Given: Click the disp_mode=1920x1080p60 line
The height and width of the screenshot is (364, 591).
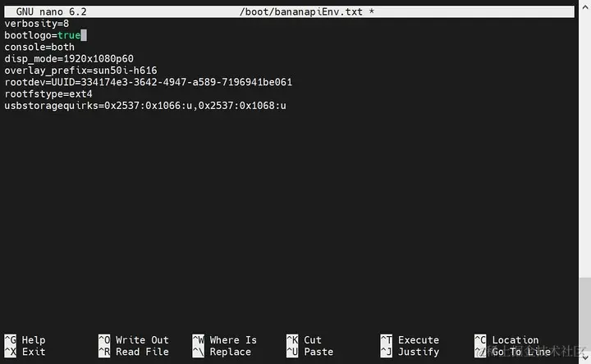Looking at the screenshot, I should pyautogui.click(x=69, y=59).
